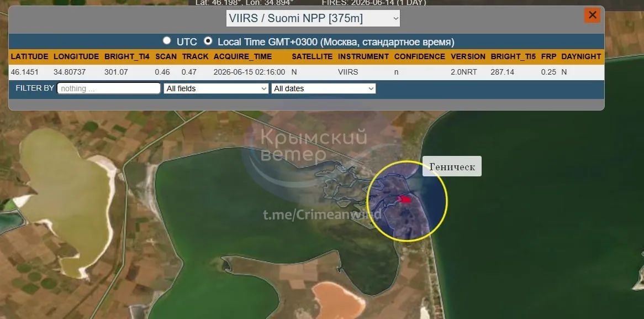Select track value 0.47
644x319 pixels.
click(x=189, y=72)
